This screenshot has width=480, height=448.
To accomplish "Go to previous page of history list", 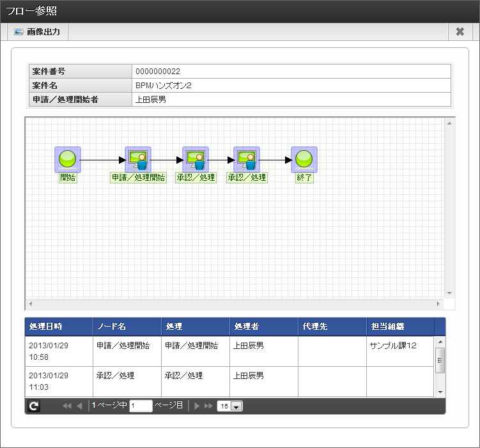I will coord(80,406).
